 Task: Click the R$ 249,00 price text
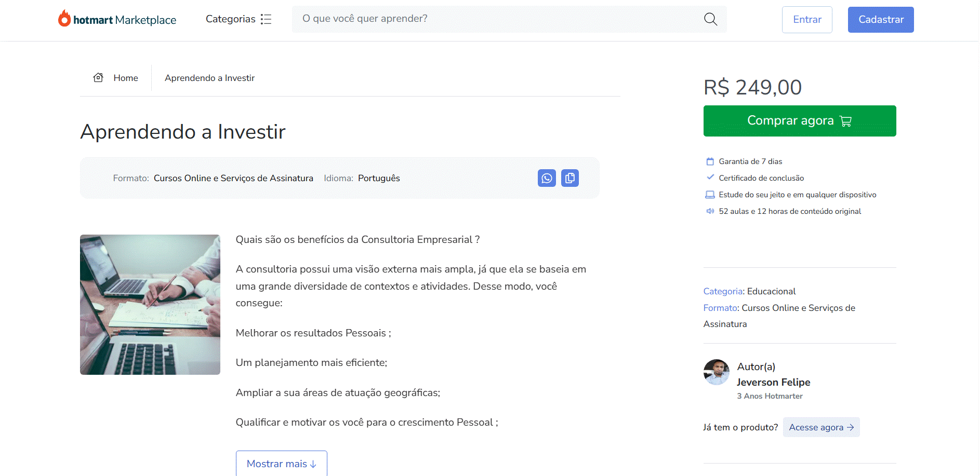tap(752, 87)
